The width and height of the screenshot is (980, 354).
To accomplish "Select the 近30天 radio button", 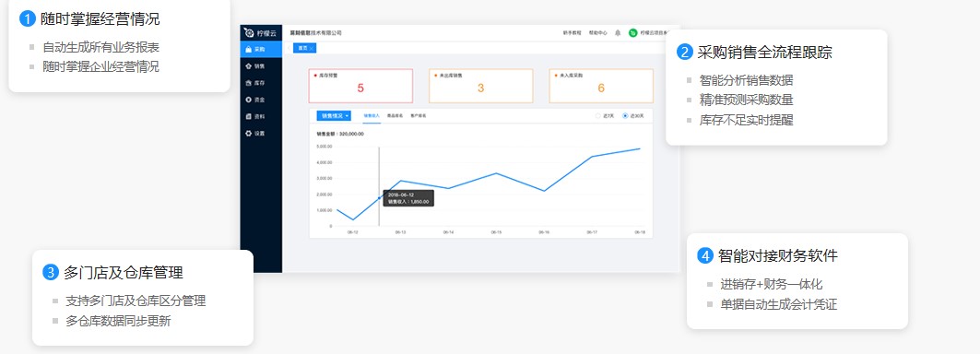I will click(x=626, y=116).
